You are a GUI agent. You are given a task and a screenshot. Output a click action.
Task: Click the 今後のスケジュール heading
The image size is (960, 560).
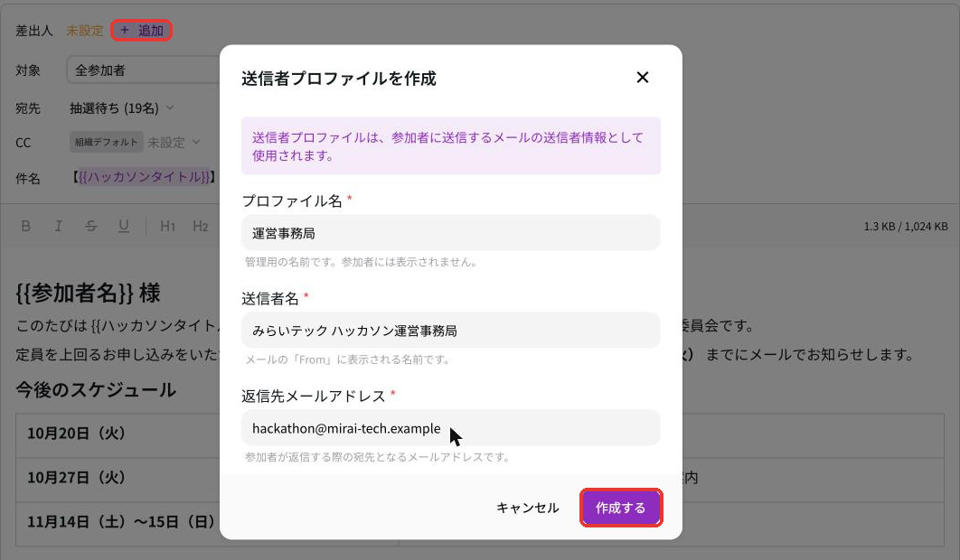coord(96,390)
